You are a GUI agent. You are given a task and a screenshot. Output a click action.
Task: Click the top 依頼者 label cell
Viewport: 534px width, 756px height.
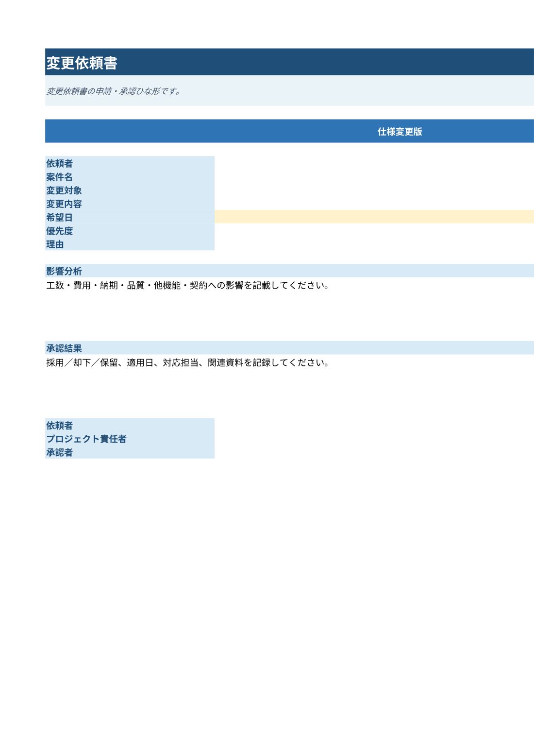click(x=130, y=163)
